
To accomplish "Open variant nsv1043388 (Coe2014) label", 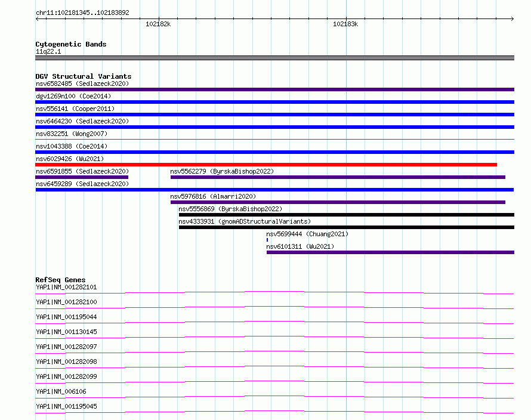I will pos(72,146).
